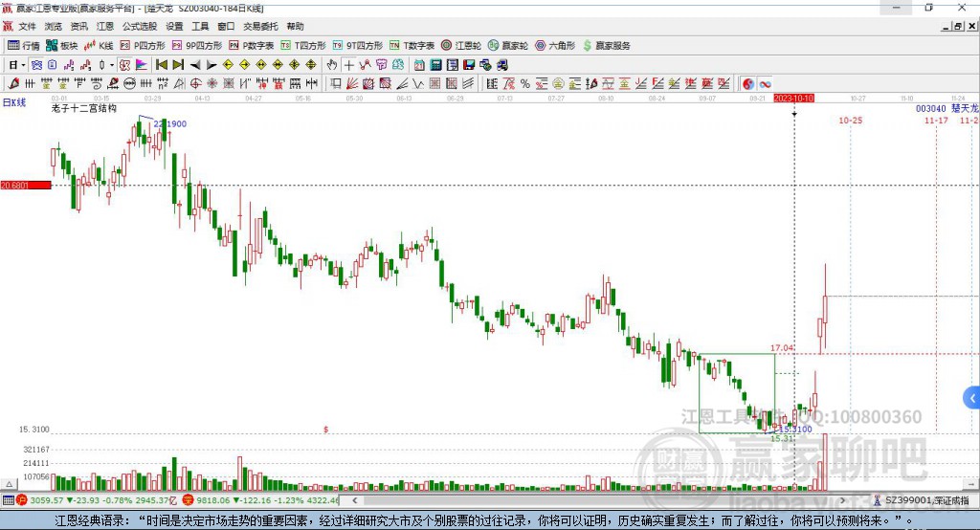Open the 工具 menu
The image size is (980, 530).
200,26
